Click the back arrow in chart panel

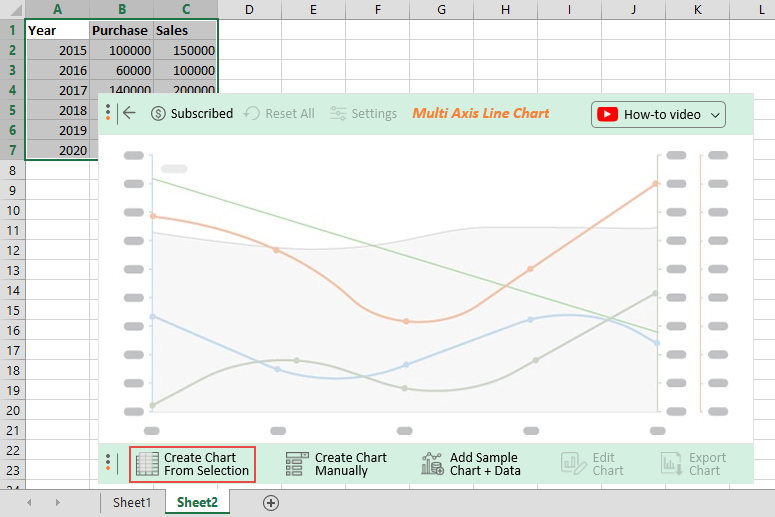129,113
